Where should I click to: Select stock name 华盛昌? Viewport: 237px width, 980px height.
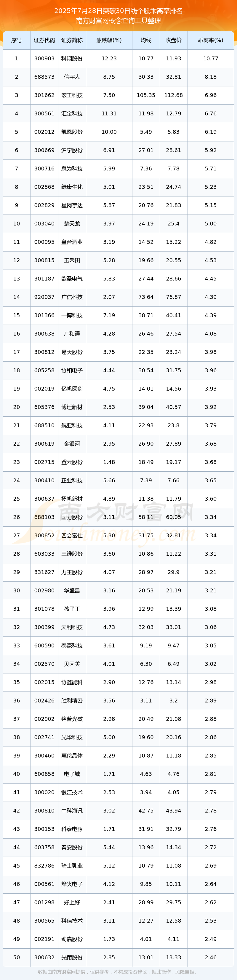pos(72,591)
